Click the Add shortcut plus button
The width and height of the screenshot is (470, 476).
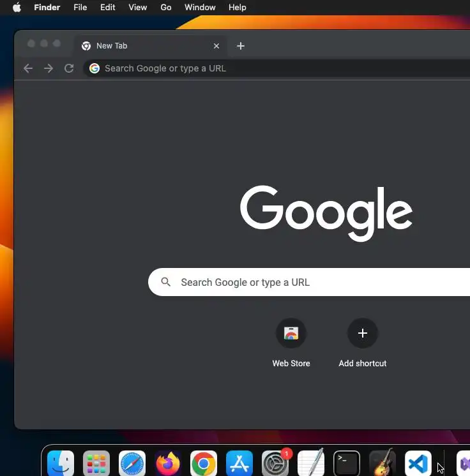363,333
